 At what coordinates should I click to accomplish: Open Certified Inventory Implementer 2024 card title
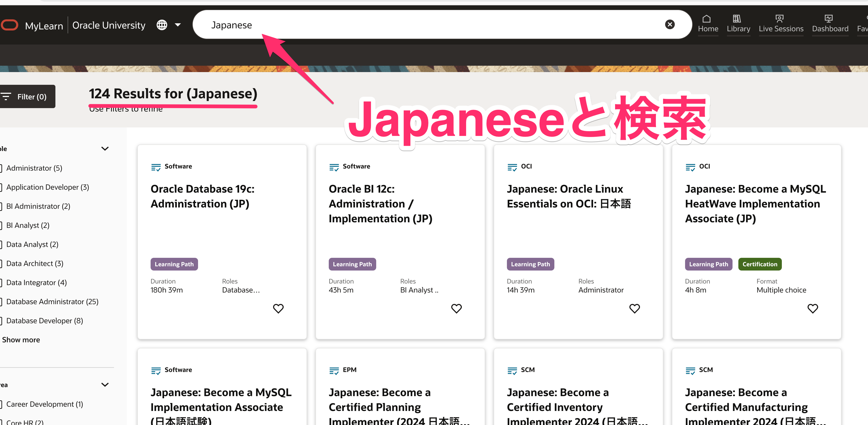point(577,405)
